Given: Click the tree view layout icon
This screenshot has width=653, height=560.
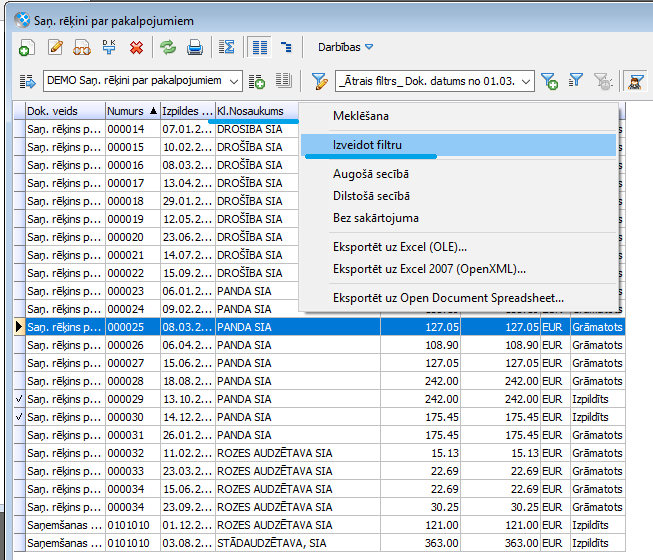Looking at the screenshot, I should (x=287, y=47).
